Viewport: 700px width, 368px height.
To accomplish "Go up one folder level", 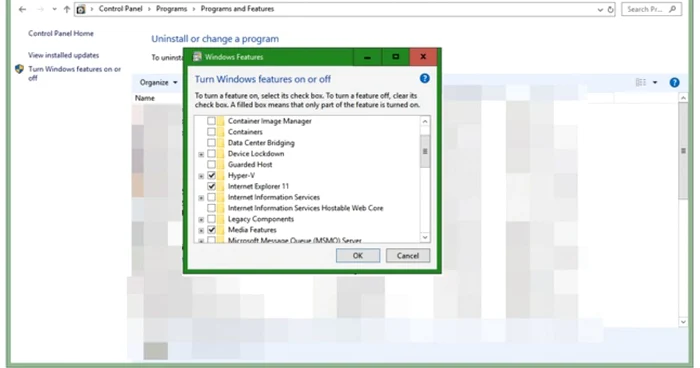I will (67, 9).
